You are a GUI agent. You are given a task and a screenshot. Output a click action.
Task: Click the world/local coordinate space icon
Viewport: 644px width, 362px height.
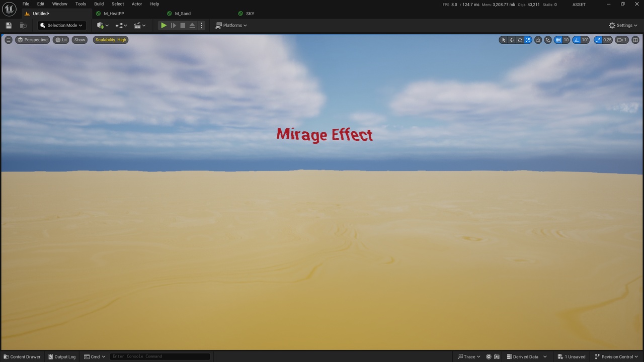538,40
